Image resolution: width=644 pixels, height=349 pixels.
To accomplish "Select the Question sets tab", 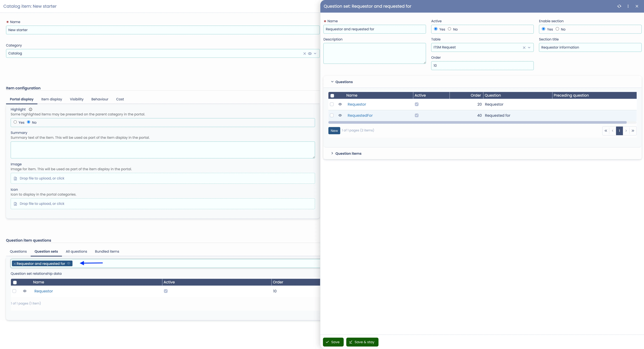I will (46, 251).
